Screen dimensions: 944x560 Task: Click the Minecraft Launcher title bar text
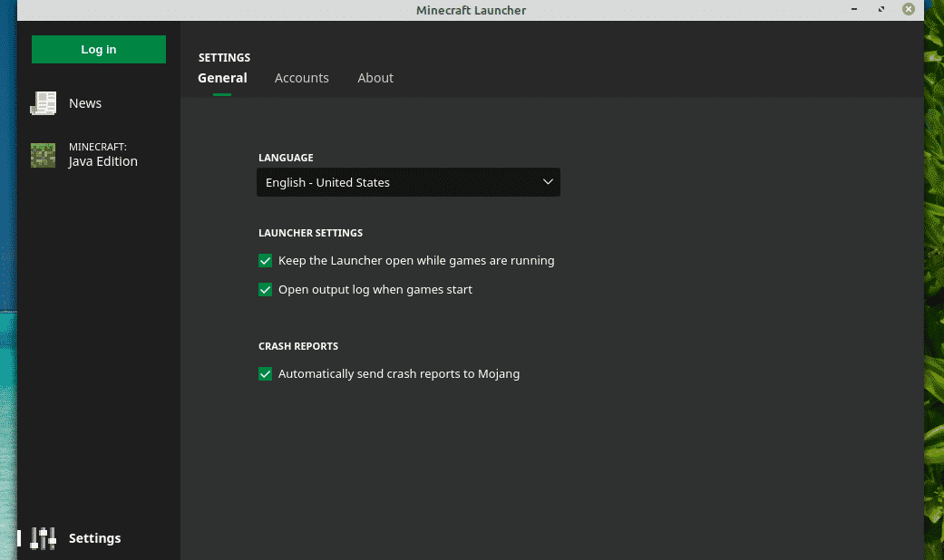point(471,10)
